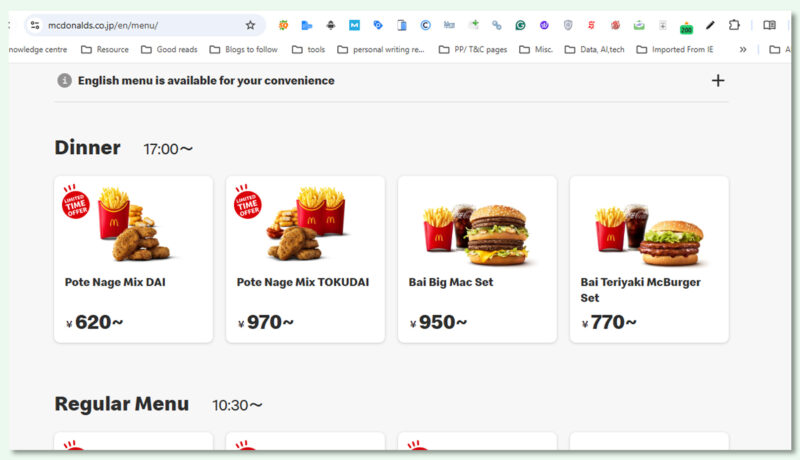Open the Good reads bookmarks folder
800x460 pixels.
click(169, 49)
